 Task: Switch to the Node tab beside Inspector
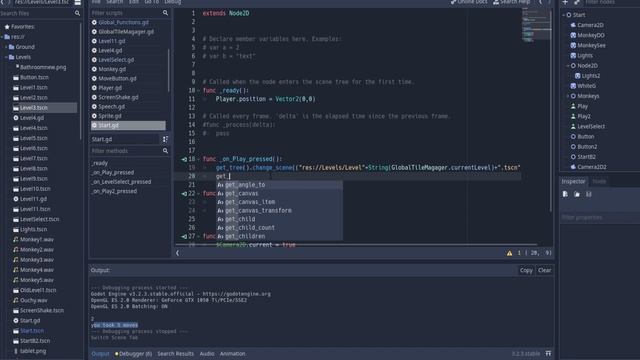(599, 181)
